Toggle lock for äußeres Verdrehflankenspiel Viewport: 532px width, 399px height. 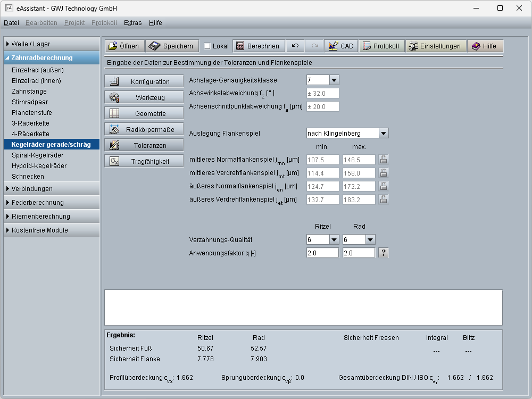tap(383, 199)
